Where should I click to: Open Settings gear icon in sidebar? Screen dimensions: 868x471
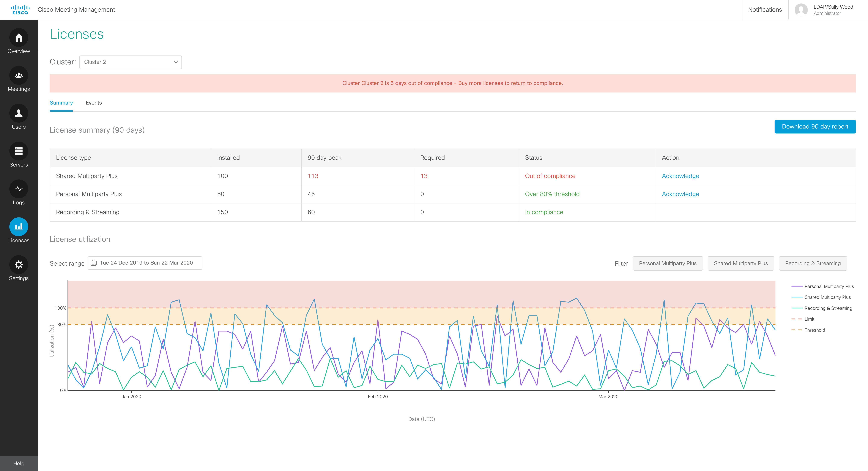pyautogui.click(x=19, y=265)
